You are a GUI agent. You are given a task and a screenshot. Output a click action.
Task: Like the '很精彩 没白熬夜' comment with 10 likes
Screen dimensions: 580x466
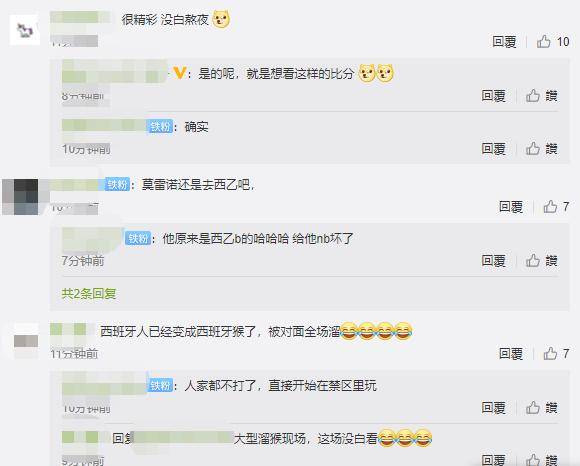tap(553, 42)
